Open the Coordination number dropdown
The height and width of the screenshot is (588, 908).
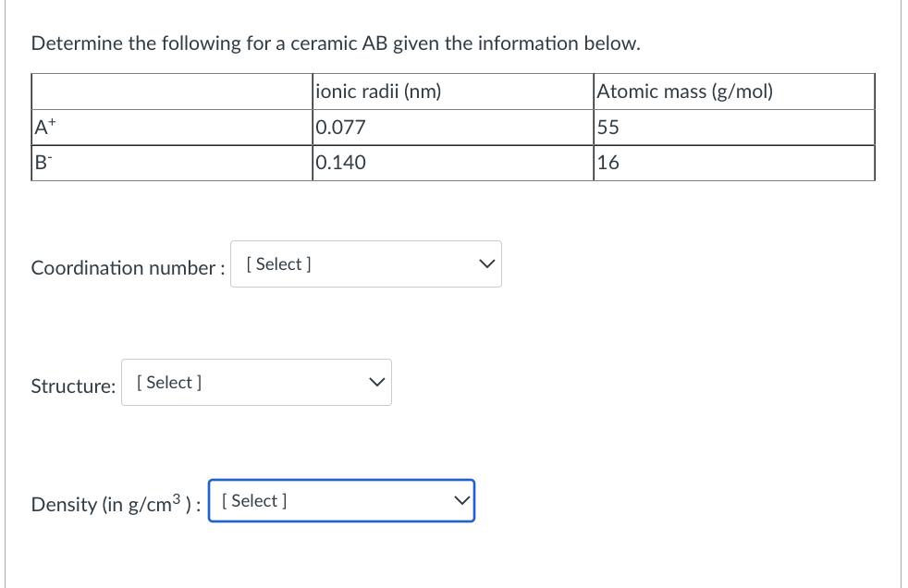pyautogui.click(x=365, y=264)
